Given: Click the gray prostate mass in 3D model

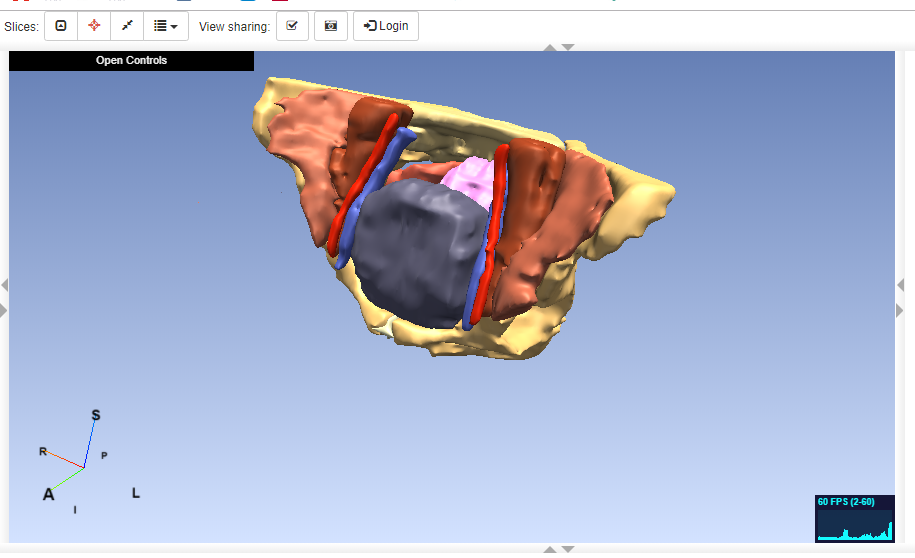Looking at the screenshot, I should (x=415, y=250).
